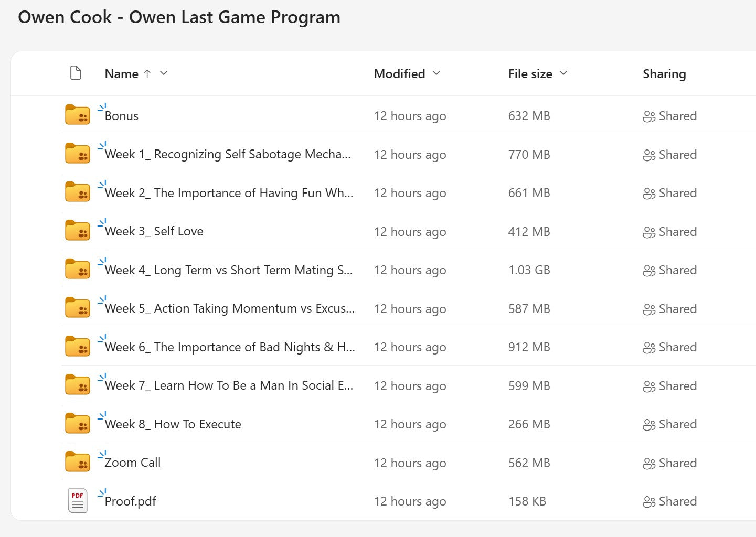Open the Modified column dropdown
This screenshot has height=537, width=756.
pos(436,73)
